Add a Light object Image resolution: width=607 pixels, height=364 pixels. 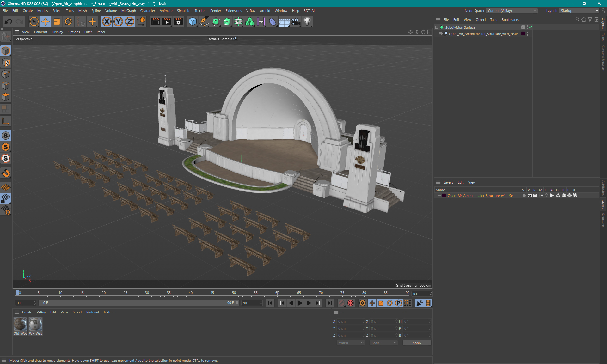[x=307, y=21]
